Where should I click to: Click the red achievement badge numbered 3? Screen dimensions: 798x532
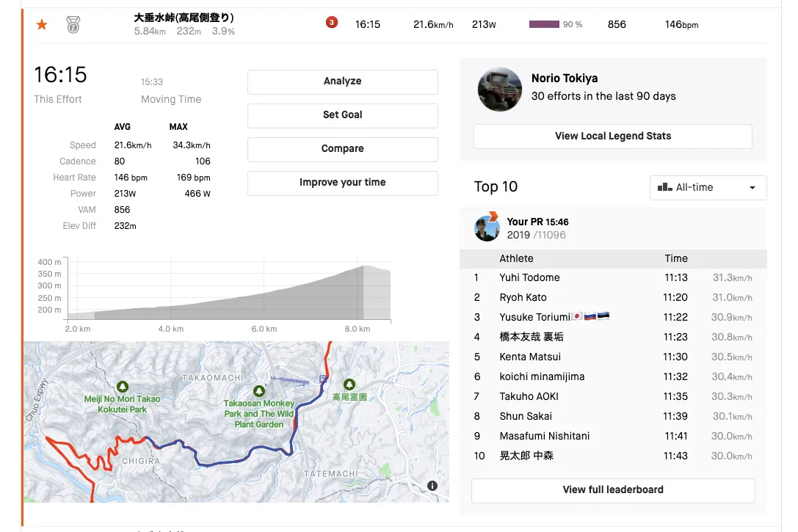(331, 23)
